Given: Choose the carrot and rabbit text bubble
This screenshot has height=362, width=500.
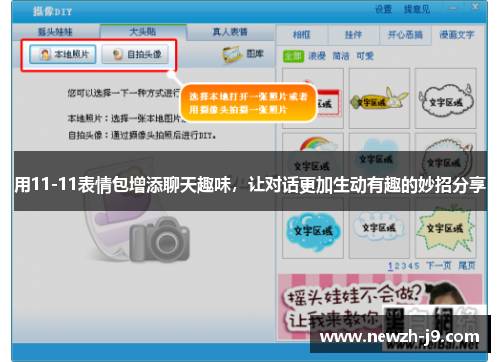Looking at the screenshot, I should click(x=379, y=98).
